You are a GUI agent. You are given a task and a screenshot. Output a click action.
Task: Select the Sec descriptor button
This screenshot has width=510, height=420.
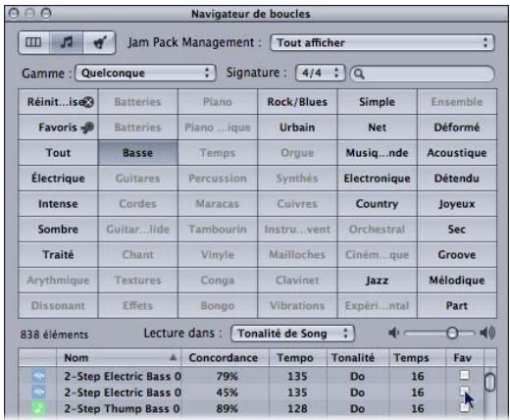coord(457,230)
